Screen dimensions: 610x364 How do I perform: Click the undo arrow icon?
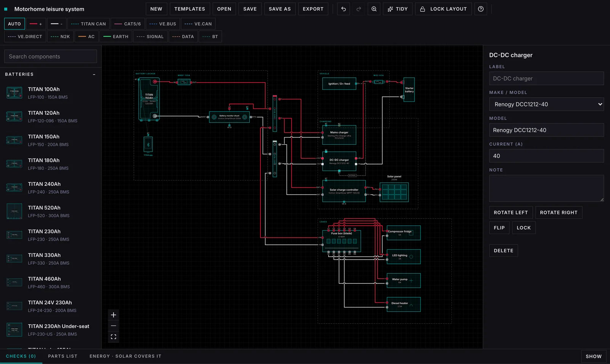(x=344, y=9)
